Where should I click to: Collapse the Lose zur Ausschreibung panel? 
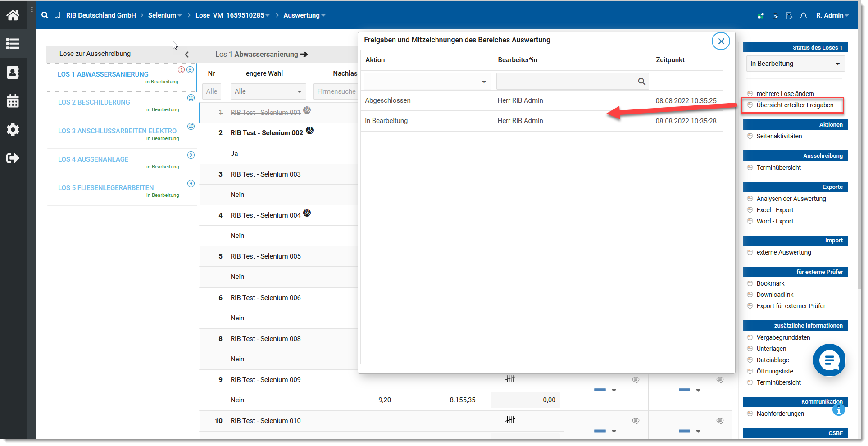(x=187, y=55)
